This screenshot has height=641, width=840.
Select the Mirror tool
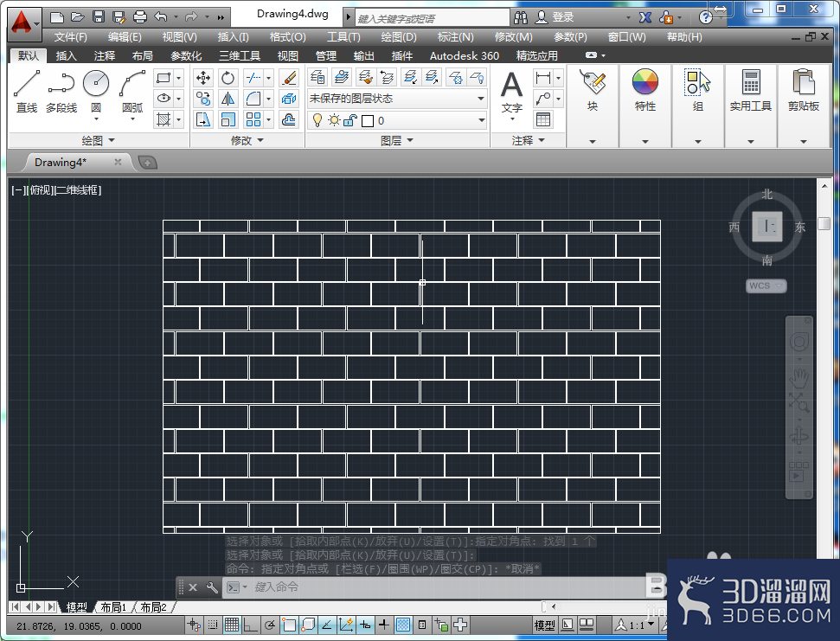click(228, 99)
